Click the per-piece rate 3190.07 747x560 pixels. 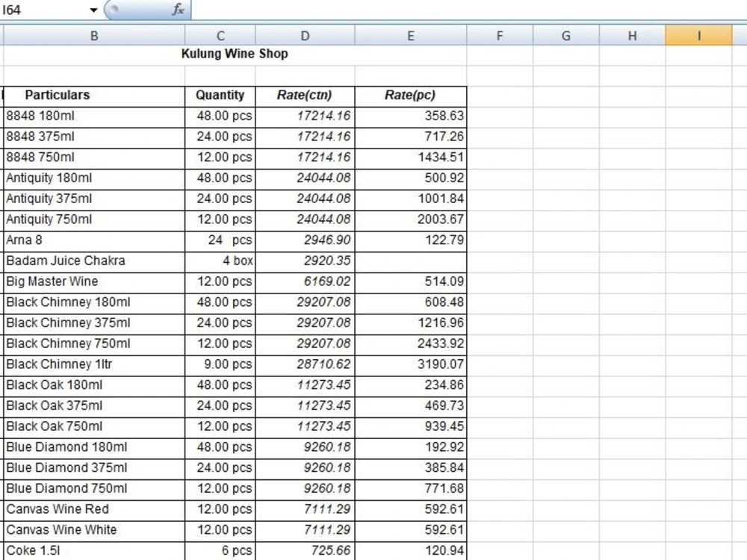pos(411,365)
